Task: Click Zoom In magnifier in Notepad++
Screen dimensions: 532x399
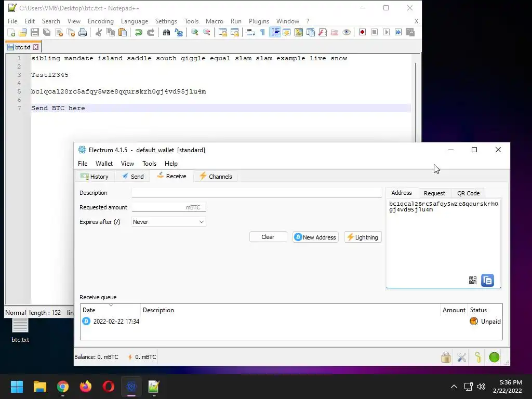Action: 194,32
